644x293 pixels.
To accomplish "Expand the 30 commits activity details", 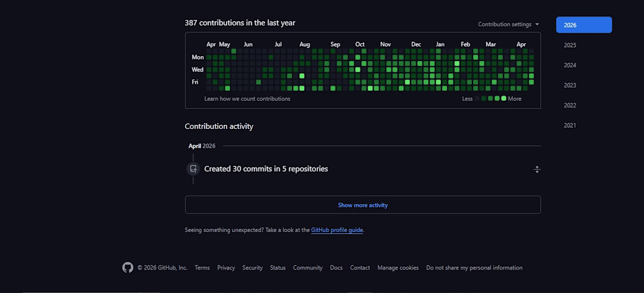I will 536,169.
